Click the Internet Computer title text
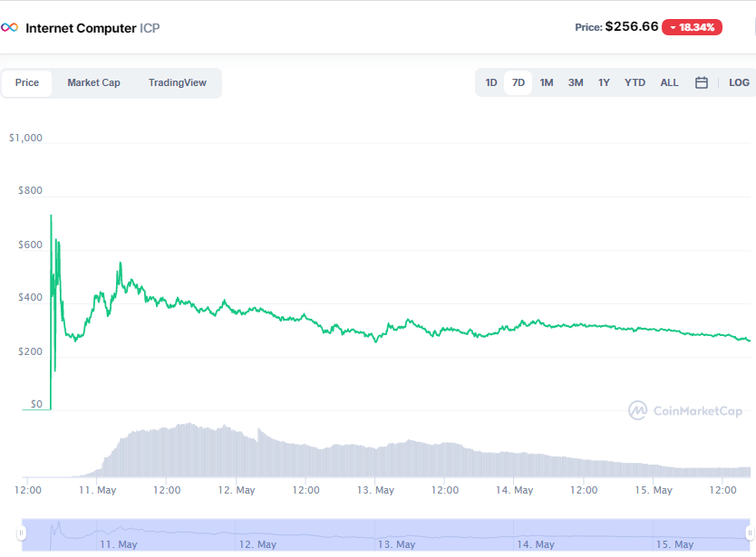The image size is (756, 557). coord(81,28)
